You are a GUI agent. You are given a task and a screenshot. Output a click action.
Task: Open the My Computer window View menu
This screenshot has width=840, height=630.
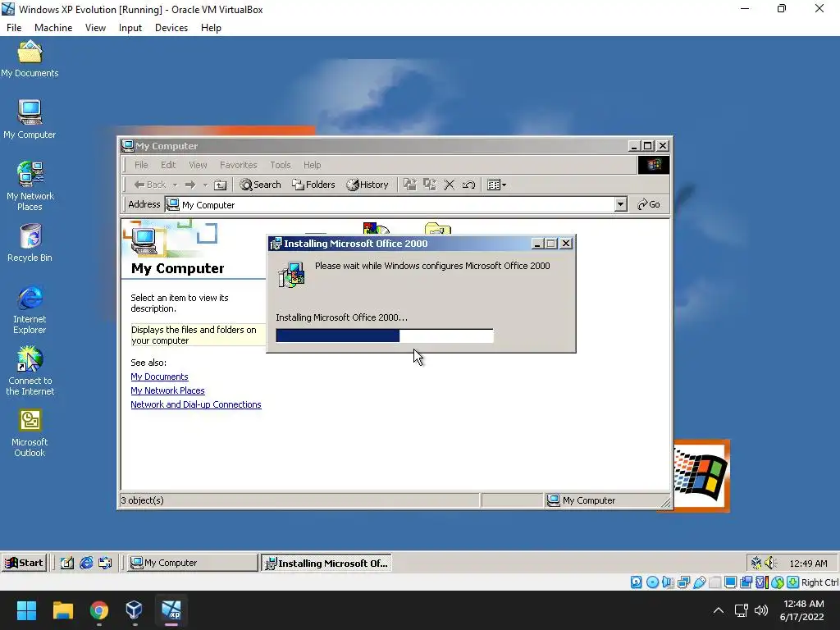pos(198,165)
